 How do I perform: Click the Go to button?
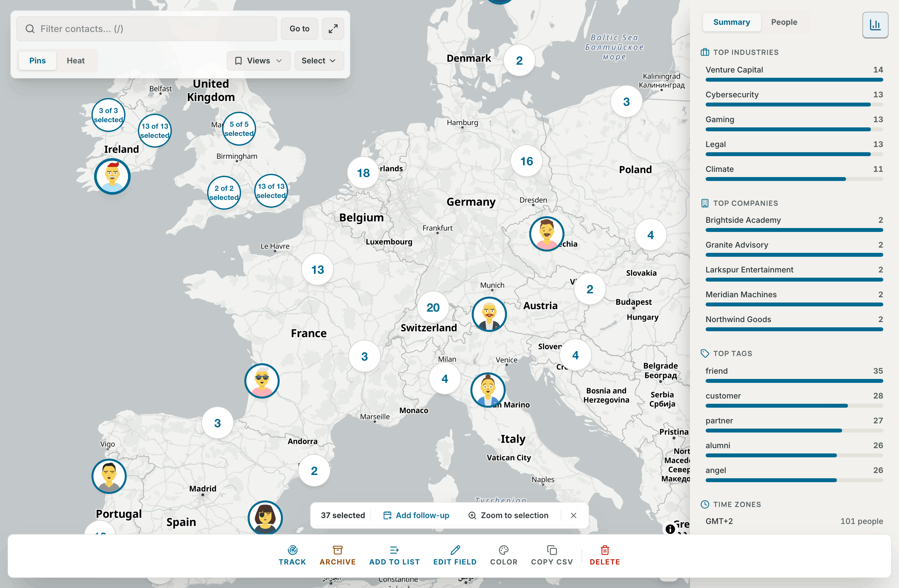pyautogui.click(x=299, y=29)
